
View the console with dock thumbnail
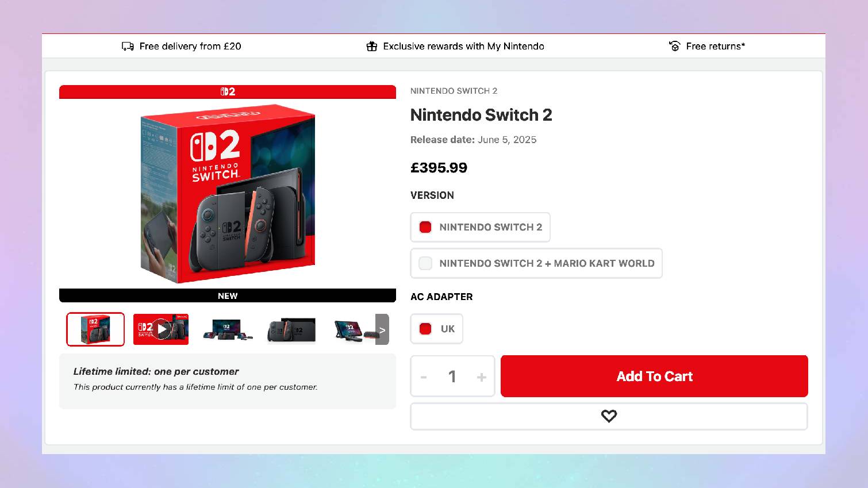tap(291, 329)
